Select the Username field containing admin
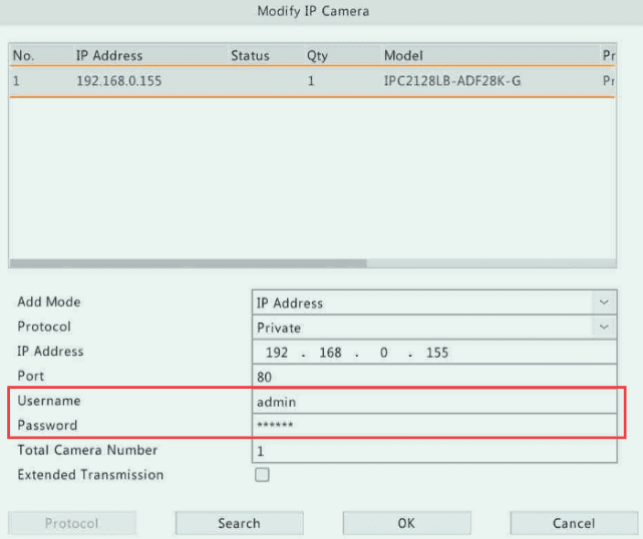Viewport: 643px width, 539px height. (x=433, y=401)
